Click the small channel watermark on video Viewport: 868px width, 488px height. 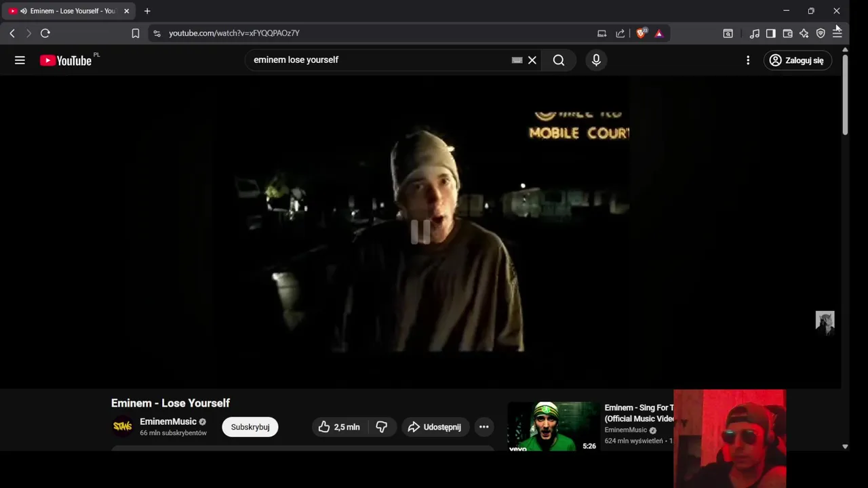click(x=825, y=322)
